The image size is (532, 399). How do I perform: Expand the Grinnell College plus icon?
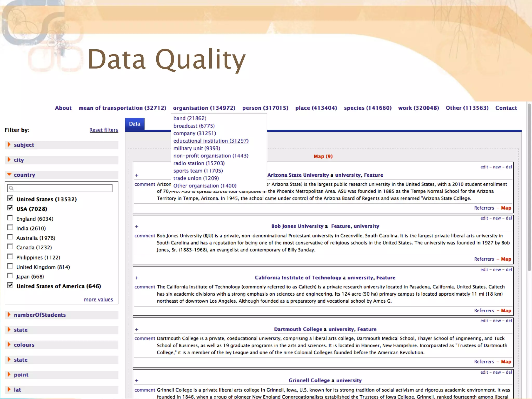pyautogui.click(x=137, y=381)
